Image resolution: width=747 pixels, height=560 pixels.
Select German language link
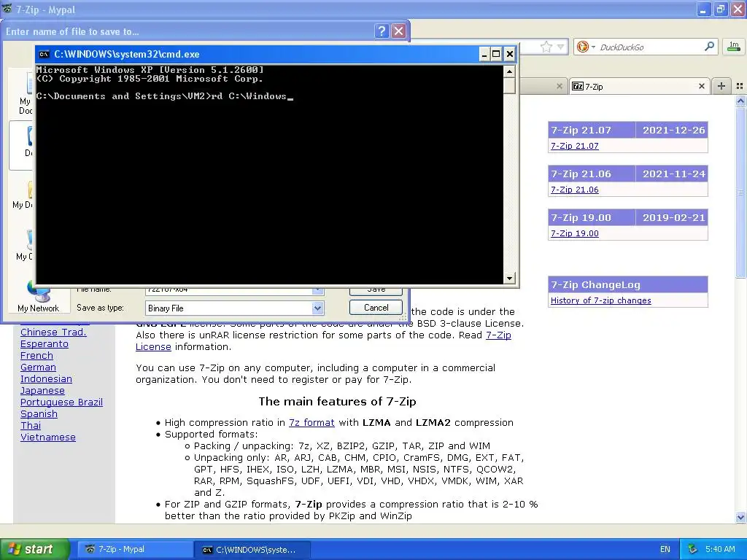(x=38, y=367)
